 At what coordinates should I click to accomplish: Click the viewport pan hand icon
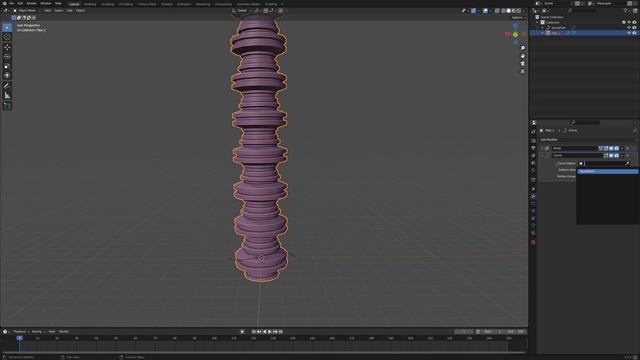point(522,56)
